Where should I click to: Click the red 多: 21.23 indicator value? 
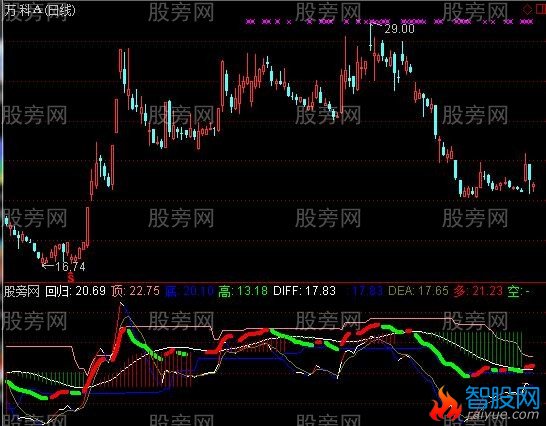point(478,291)
